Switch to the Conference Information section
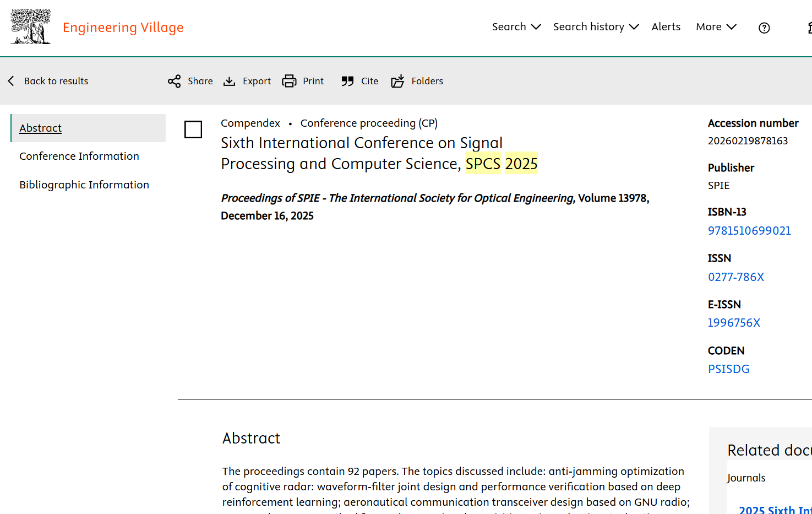 (x=79, y=156)
